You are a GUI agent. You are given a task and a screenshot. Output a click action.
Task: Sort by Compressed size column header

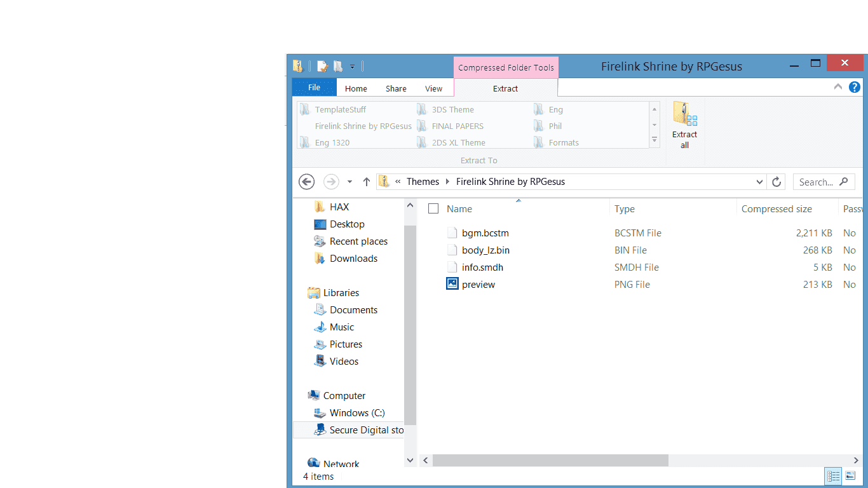(x=776, y=209)
